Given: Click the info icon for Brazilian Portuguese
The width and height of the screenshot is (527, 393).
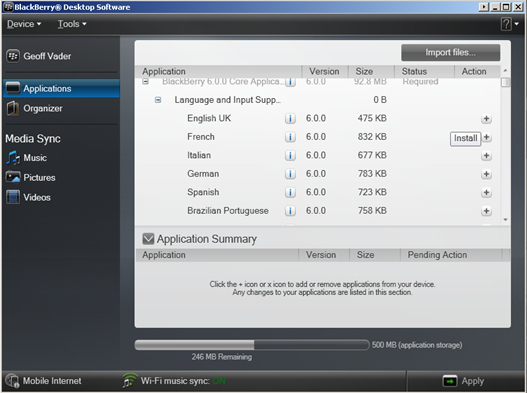Looking at the screenshot, I should tap(290, 211).
